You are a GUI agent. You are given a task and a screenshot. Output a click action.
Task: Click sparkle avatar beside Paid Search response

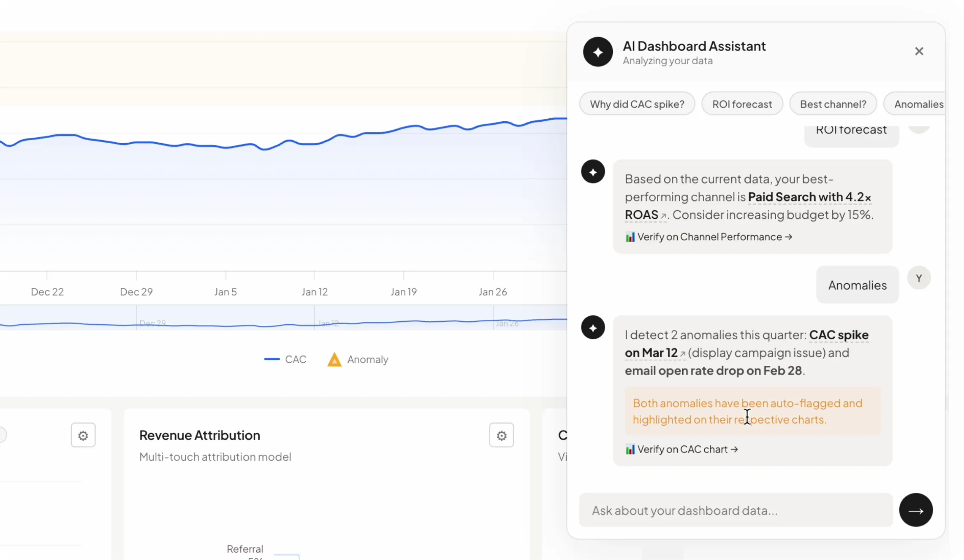point(593,172)
